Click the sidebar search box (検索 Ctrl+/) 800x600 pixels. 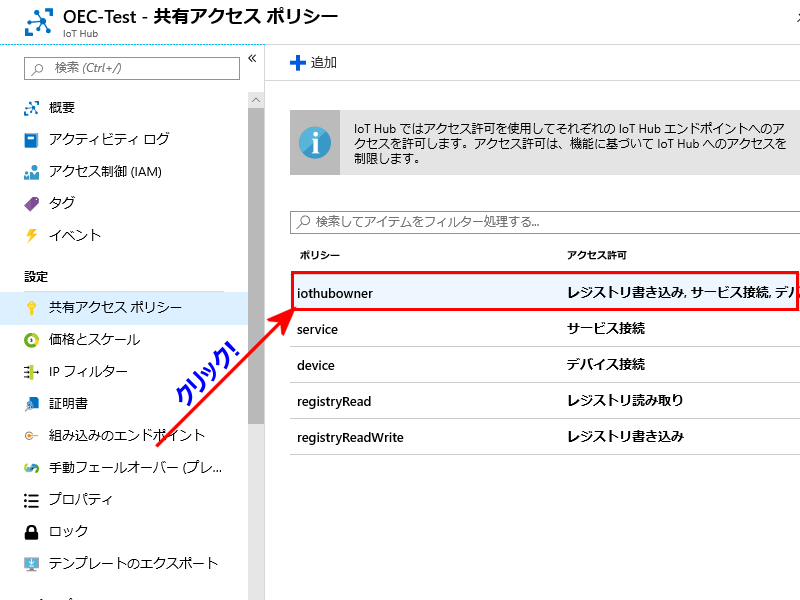[132, 68]
